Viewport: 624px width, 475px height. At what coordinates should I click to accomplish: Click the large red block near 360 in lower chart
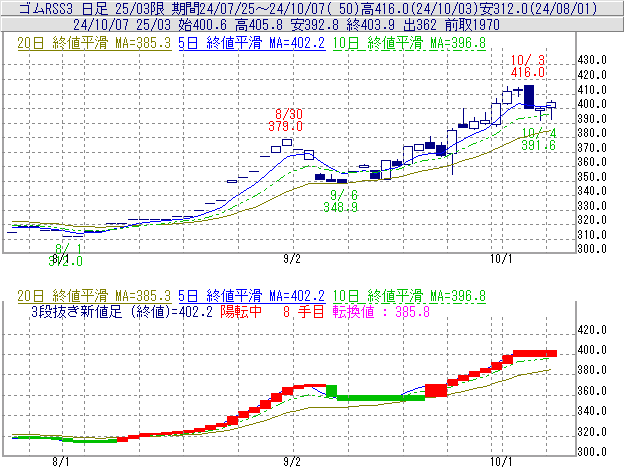[436, 390]
